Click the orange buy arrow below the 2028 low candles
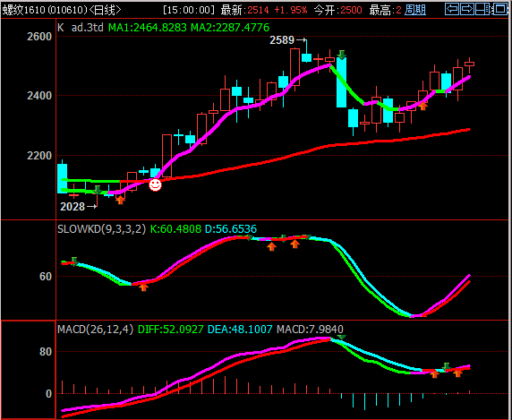Image resolution: width=512 pixels, height=420 pixels. (x=120, y=200)
